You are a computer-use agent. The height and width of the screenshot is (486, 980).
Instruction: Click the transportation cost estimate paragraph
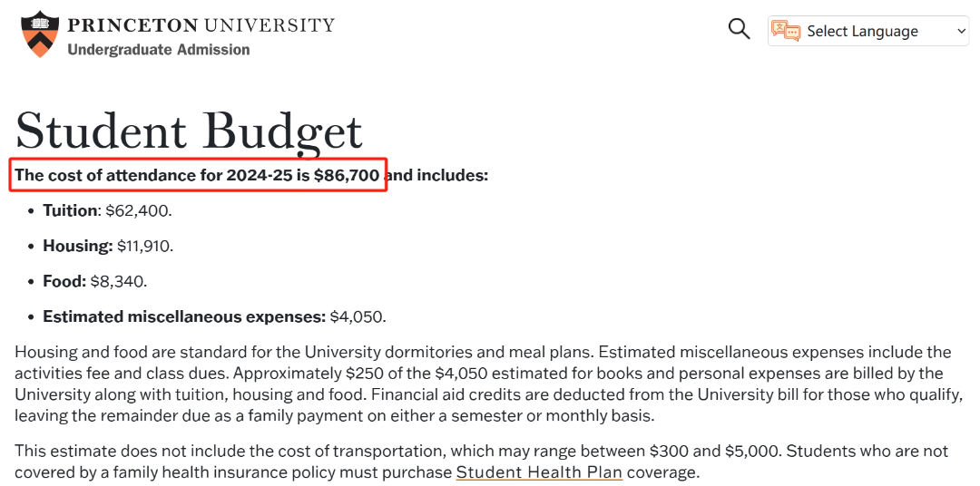coord(482,461)
